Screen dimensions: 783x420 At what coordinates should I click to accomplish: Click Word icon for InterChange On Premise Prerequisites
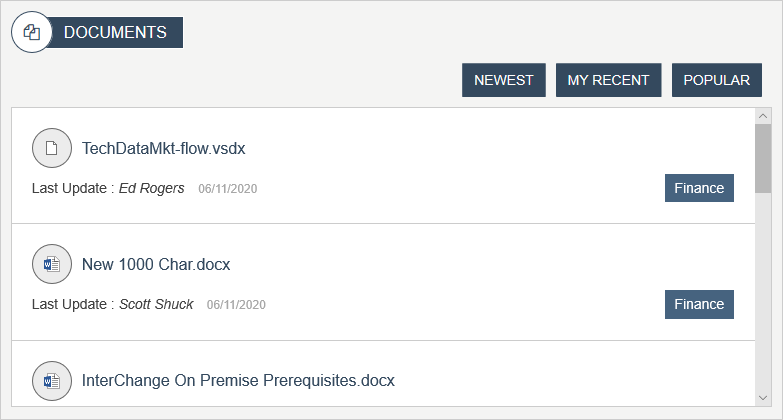tap(52, 381)
